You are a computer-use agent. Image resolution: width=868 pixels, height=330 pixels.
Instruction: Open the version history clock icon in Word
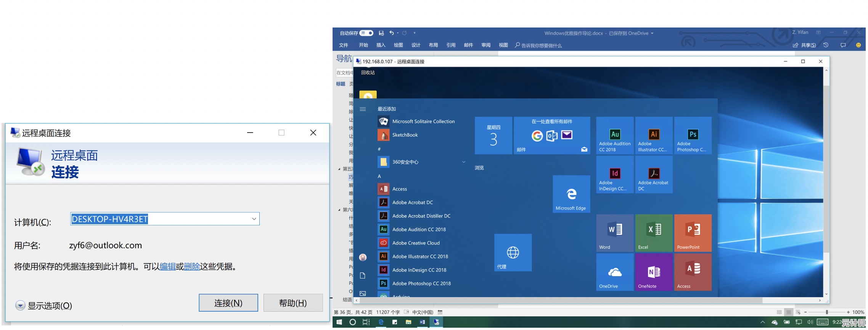click(826, 45)
